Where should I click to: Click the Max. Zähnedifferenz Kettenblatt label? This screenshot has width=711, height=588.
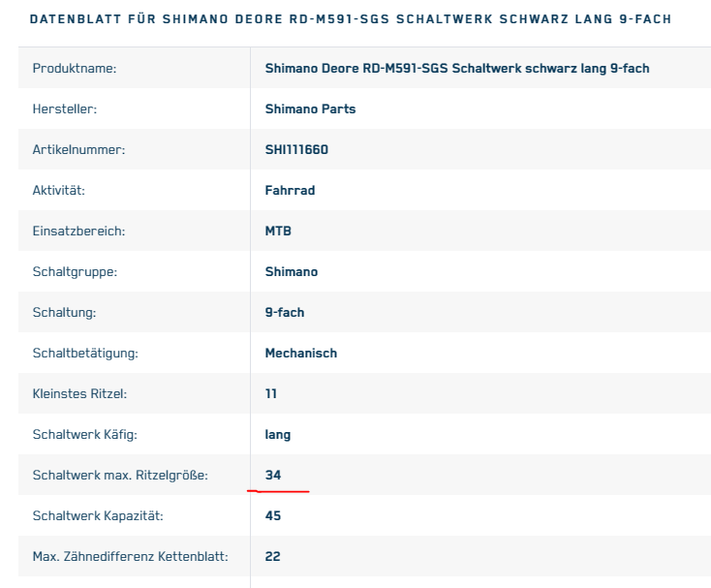coord(130,557)
